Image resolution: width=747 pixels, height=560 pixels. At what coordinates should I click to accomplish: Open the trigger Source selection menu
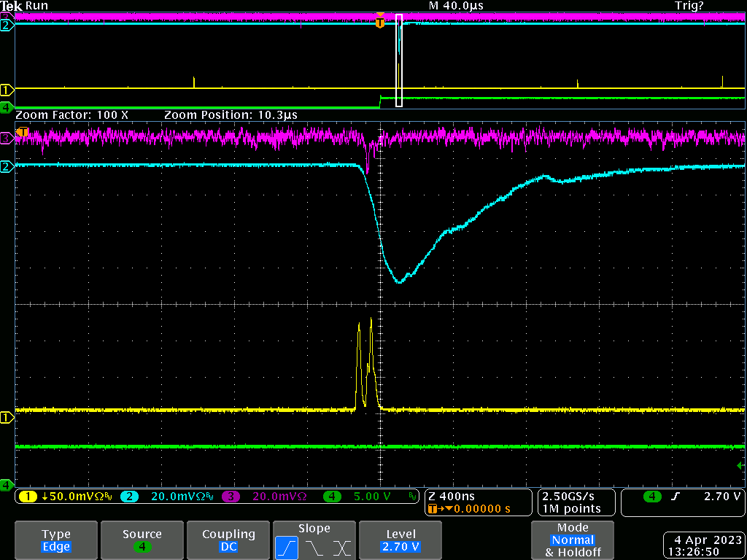142,540
